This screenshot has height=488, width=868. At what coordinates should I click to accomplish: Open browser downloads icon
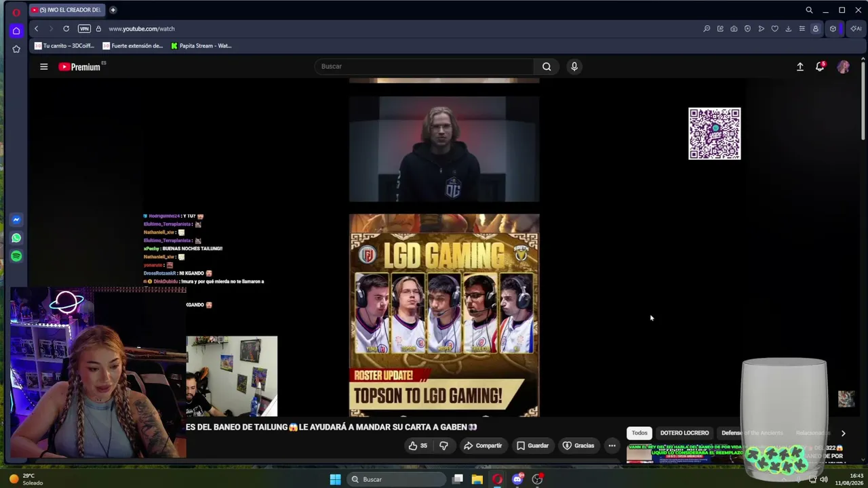[x=788, y=28]
